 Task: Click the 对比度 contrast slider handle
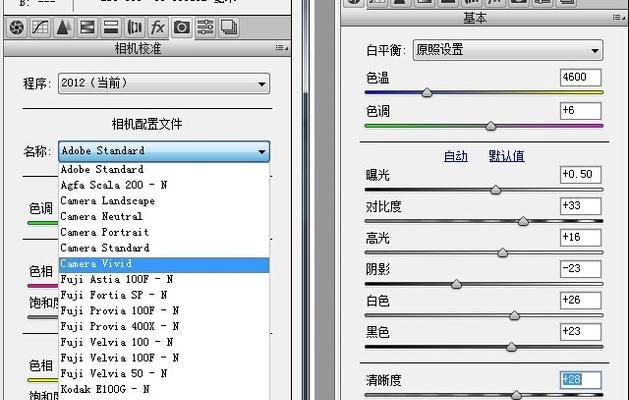[x=523, y=221]
